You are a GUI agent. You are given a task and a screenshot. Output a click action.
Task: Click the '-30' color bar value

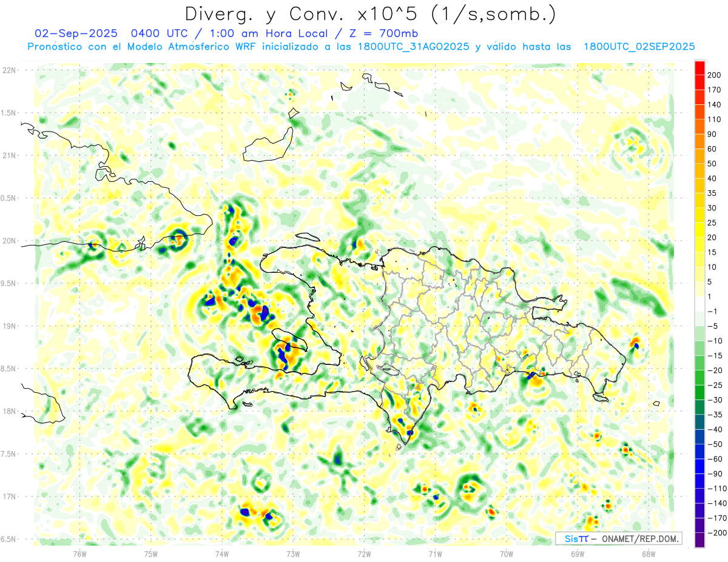coord(715,400)
